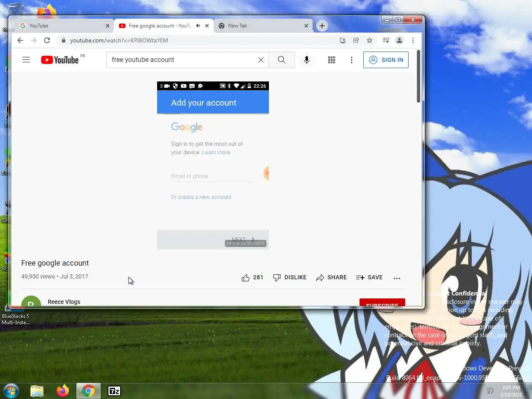Launch Firefox from the taskbar
532x399 pixels.
tap(63, 391)
